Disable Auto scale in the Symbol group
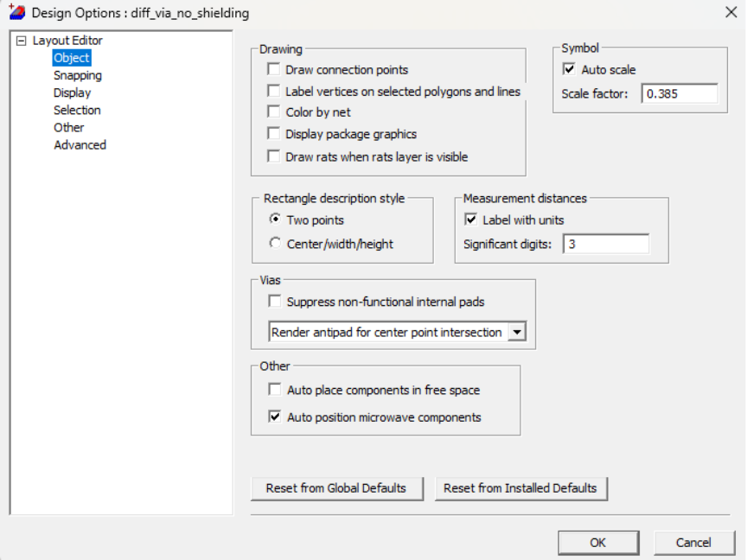Viewport: 747px width, 560px height. point(569,69)
